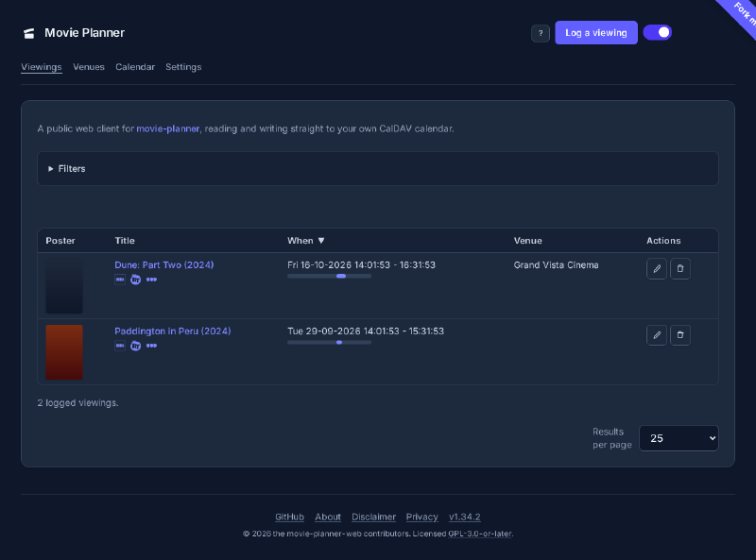Open Letterboxd dots icon for Dune: Part Two
Screen dimensions: 756x560
pyautogui.click(x=151, y=280)
